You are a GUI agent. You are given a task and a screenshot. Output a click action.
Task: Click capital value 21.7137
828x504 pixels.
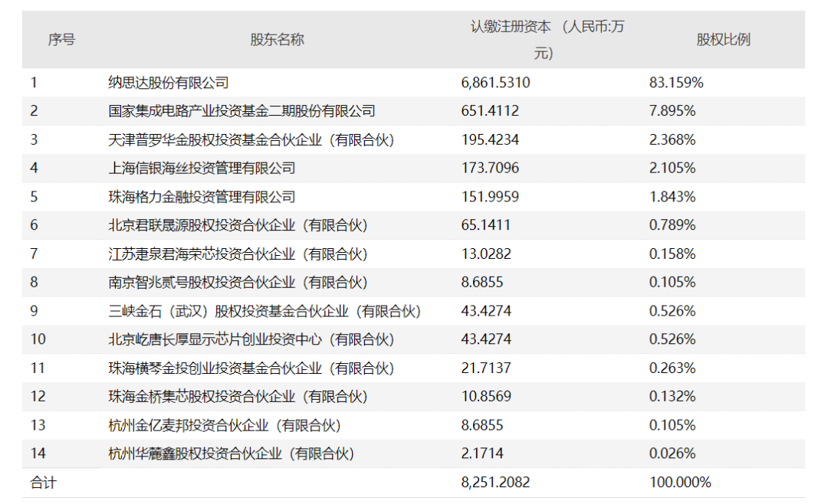point(486,368)
